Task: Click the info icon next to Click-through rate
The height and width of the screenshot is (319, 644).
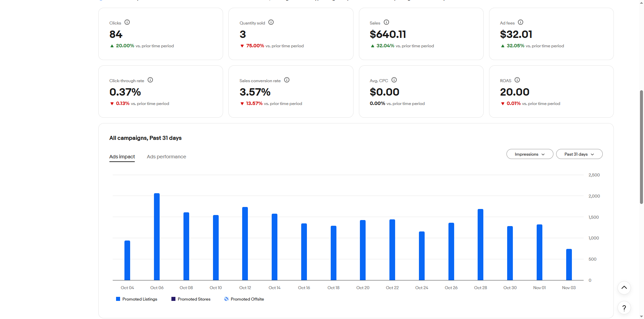Action: click(150, 80)
